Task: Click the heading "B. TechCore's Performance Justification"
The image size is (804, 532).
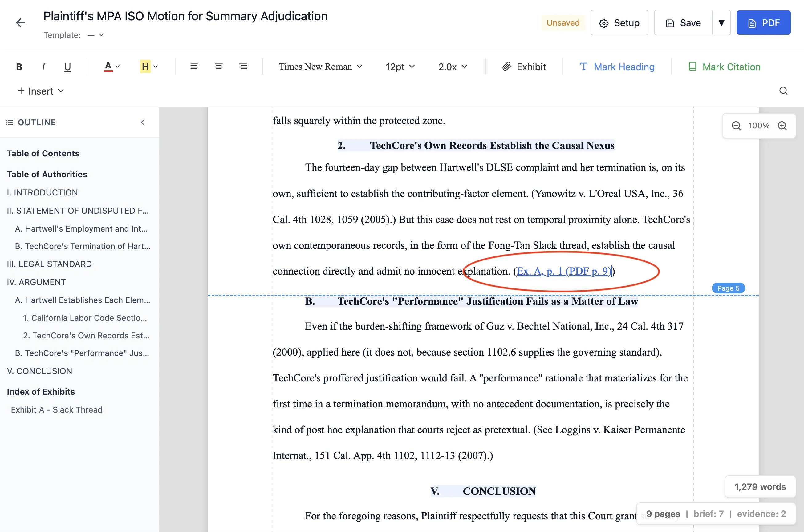Action: click(x=471, y=301)
